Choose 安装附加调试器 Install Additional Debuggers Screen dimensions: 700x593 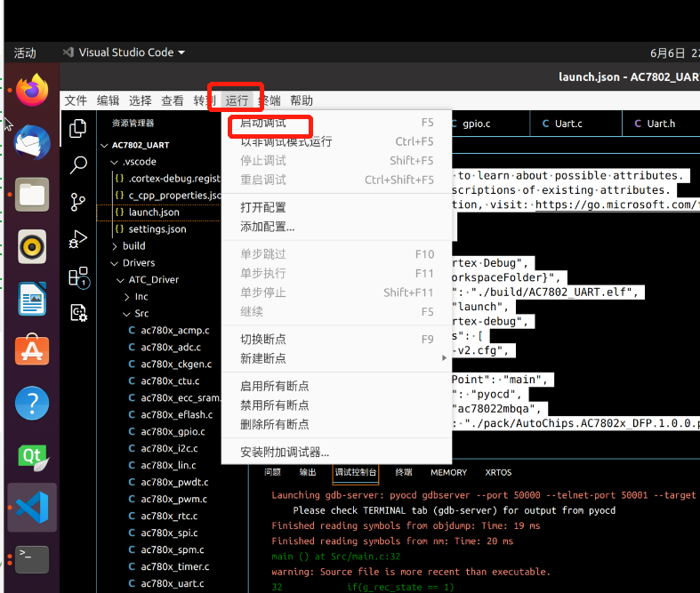(x=336, y=452)
